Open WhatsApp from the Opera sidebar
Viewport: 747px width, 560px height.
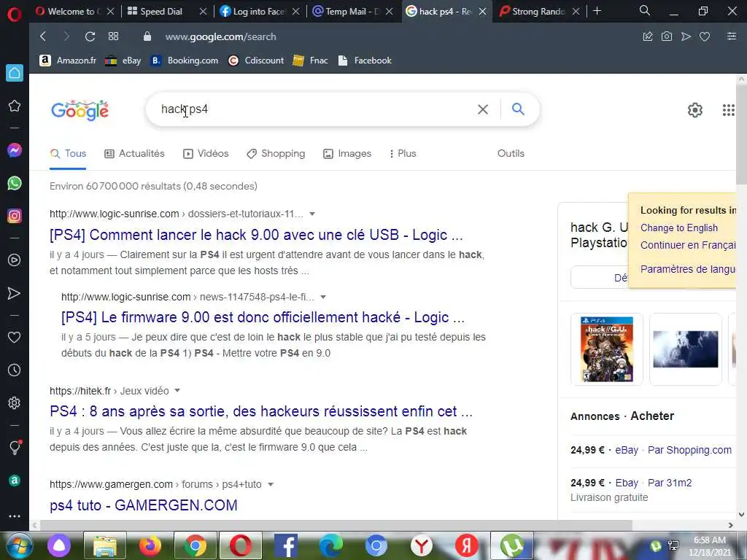coord(15,183)
